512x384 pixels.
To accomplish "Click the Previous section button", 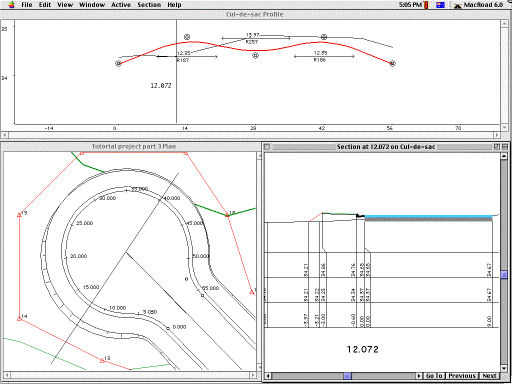I will 462,376.
